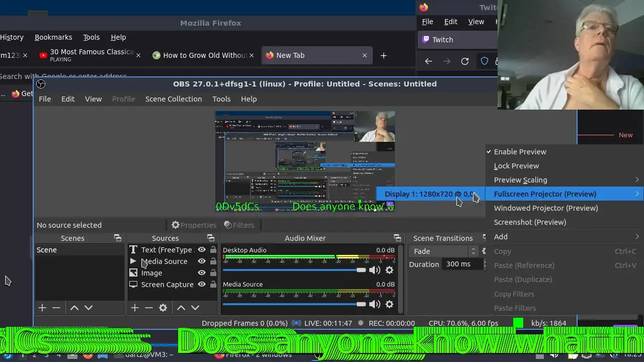Image resolution: width=644 pixels, height=362 pixels.
Task: Open OBS Help menu
Action: click(x=249, y=99)
